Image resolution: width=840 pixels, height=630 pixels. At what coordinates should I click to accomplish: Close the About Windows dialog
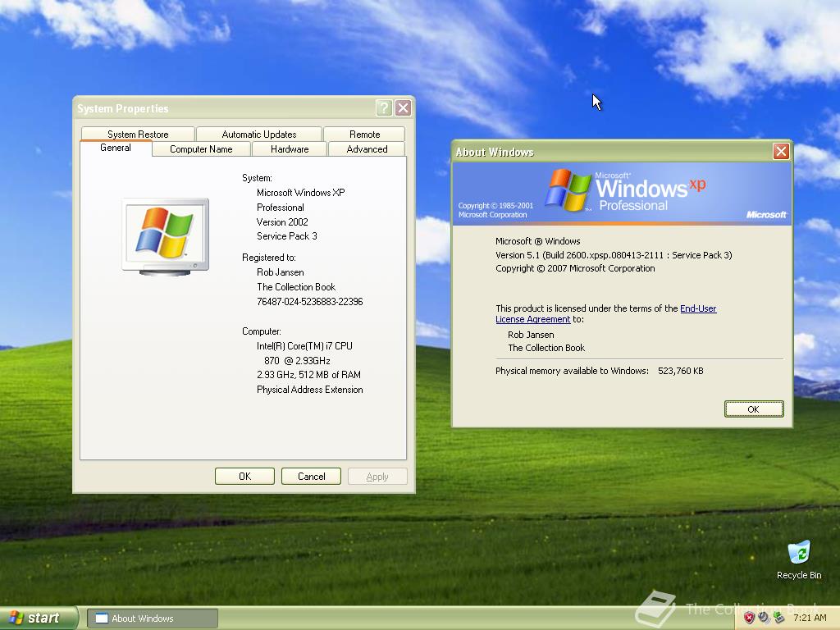click(x=781, y=152)
